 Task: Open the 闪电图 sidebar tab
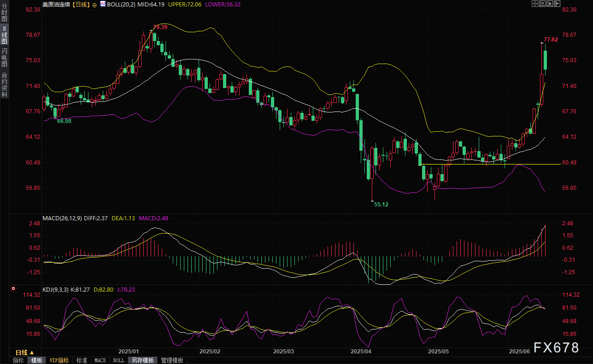tap(4, 57)
